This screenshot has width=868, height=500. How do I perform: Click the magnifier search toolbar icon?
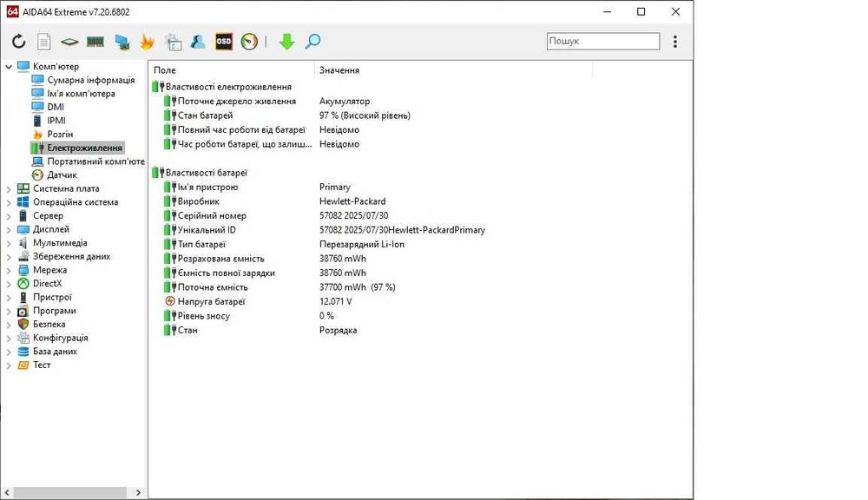(312, 42)
